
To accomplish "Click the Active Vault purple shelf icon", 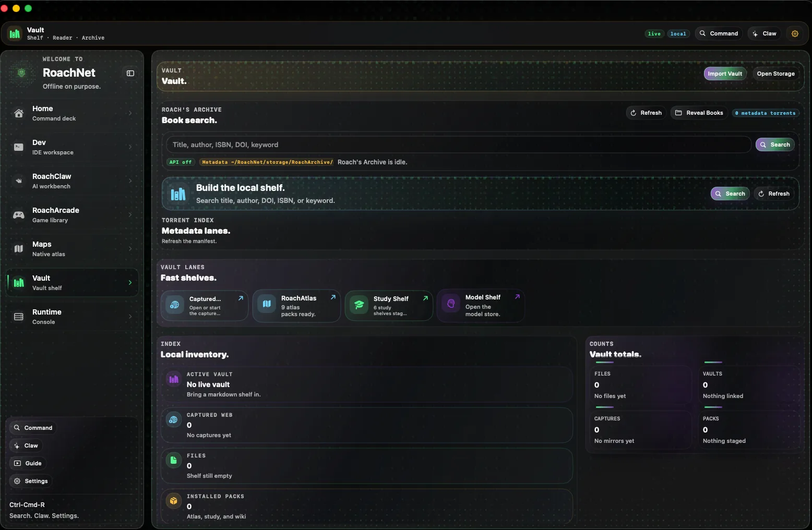I will 174,379.
